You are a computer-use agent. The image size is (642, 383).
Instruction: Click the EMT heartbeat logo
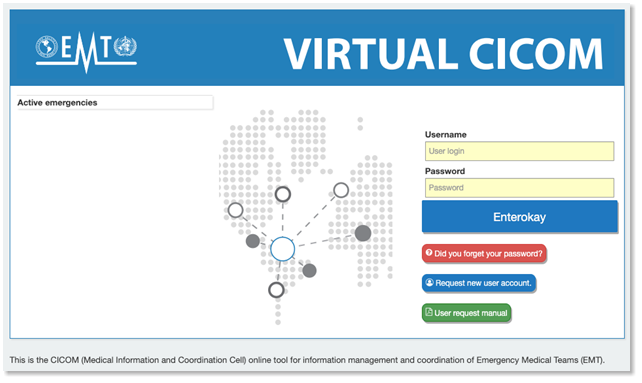click(x=86, y=52)
